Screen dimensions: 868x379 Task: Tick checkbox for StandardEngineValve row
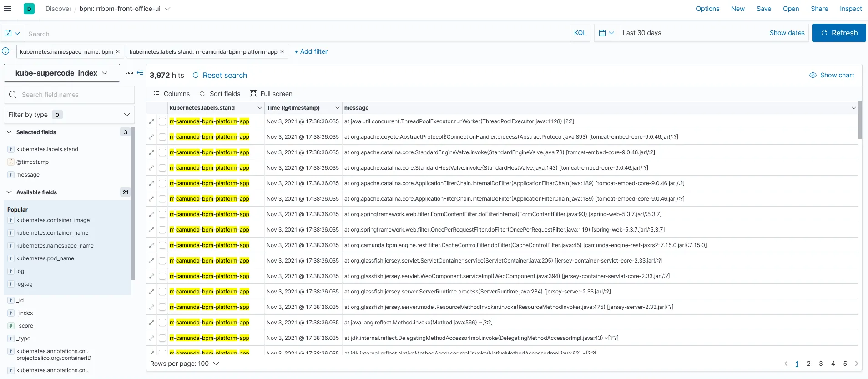point(162,152)
